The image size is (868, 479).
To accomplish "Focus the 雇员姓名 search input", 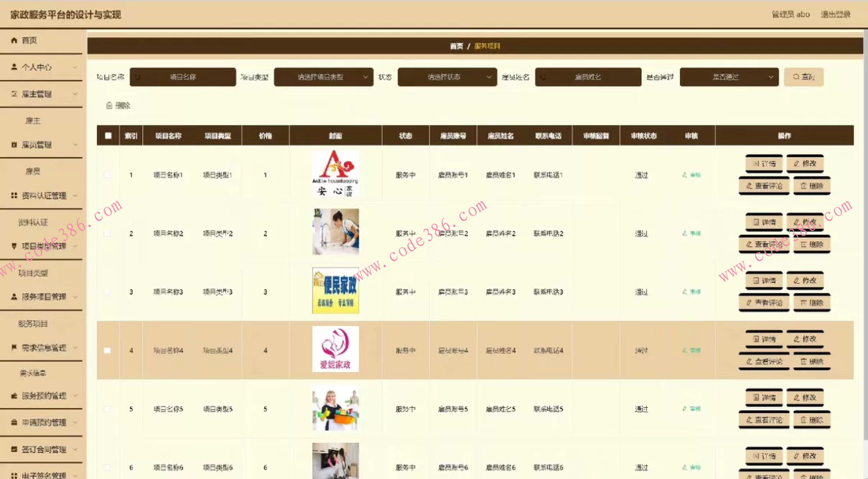I will pos(588,77).
